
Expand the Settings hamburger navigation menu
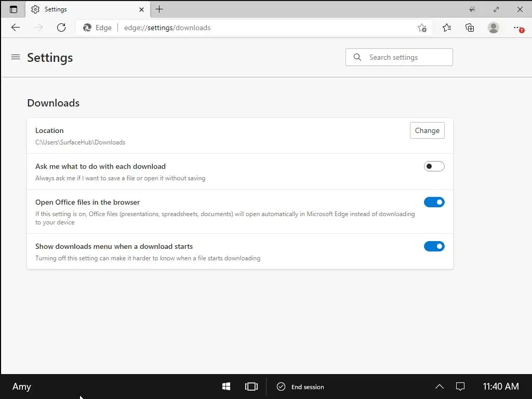(x=16, y=57)
